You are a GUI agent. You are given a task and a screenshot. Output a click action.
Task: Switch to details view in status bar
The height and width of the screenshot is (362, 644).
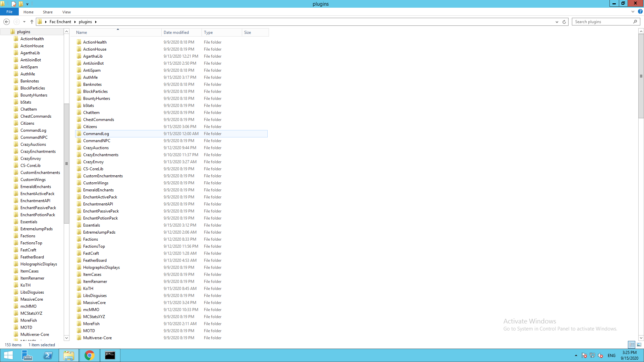tap(632, 345)
